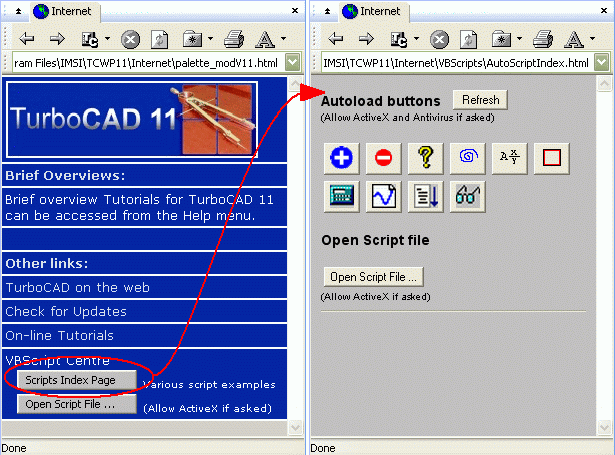The height and width of the screenshot is (455, 615).
Task: Expand Favorites dropdown arrow in right palette
Action: click(x=520, y=39)
